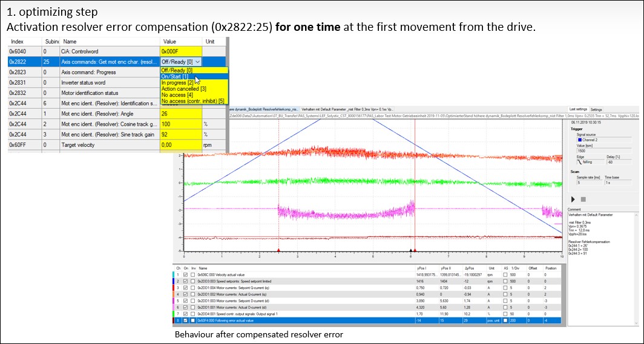644x344 pixels.
Task: Click the play button to start the oscilloscope
Action: [573, 199]
